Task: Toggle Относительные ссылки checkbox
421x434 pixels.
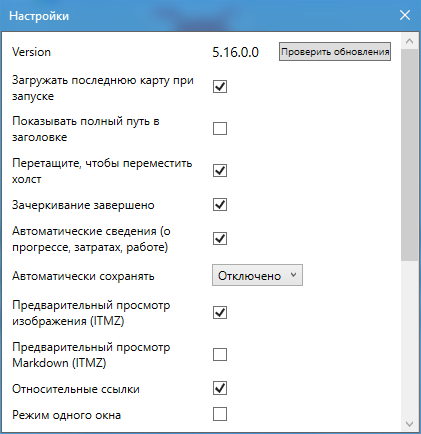Action: 220,388
